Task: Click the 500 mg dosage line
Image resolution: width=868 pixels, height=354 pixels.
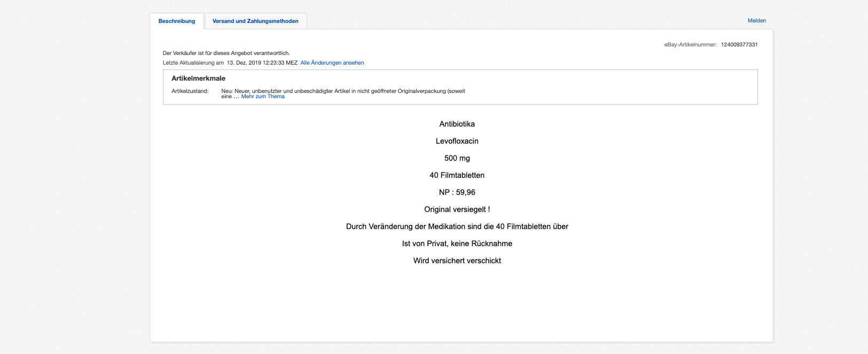Action: [457, 158]
